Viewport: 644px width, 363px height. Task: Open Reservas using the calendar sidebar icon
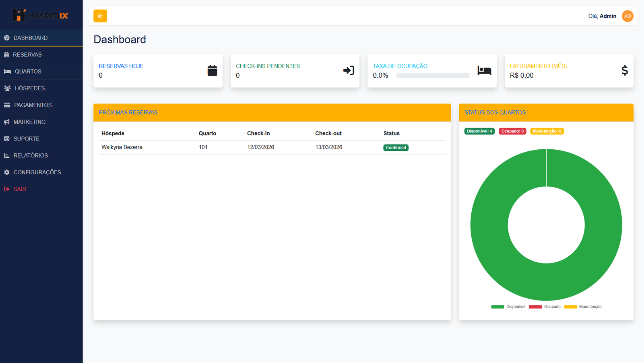7,54
